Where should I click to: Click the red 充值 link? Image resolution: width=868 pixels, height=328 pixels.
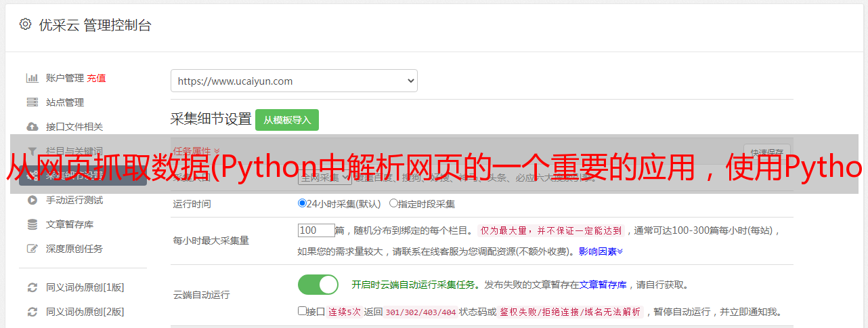click(96, 78)
